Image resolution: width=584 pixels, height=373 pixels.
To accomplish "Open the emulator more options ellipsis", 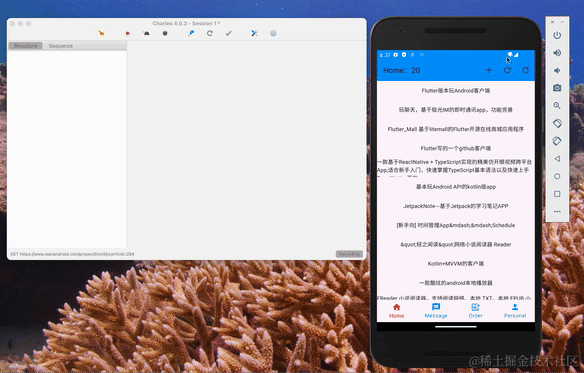I will click(557, 211).
